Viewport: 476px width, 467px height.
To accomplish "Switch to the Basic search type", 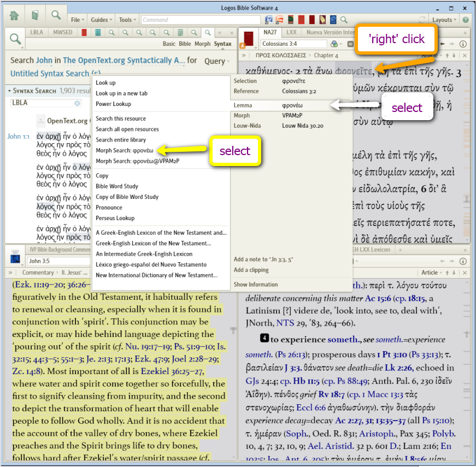I will point(169,44).
